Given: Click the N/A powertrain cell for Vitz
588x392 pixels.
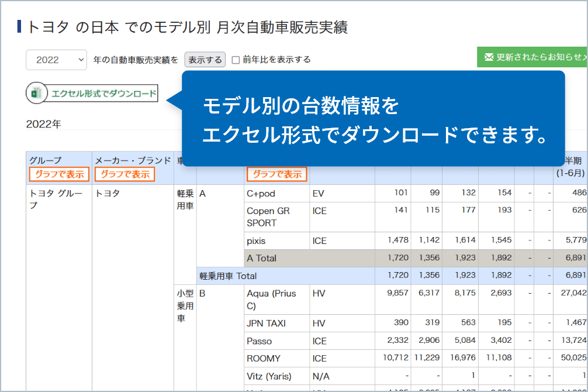Looking at the screenshot, I should pyautogui.click(x=342, y=376).
